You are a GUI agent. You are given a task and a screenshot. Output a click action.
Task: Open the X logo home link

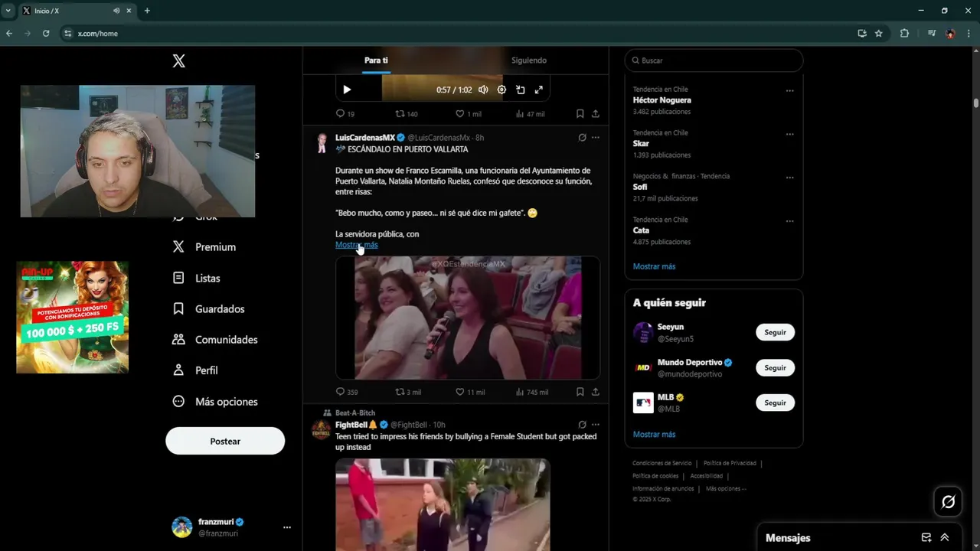coord(178,61)
